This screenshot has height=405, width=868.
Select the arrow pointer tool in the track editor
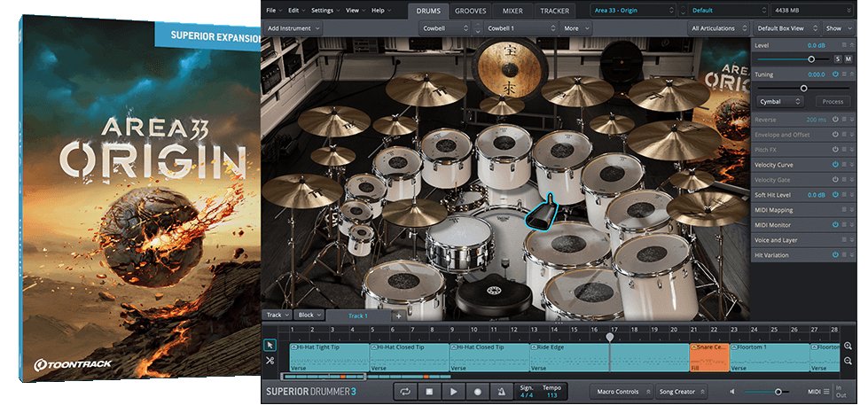pos(270,346)
